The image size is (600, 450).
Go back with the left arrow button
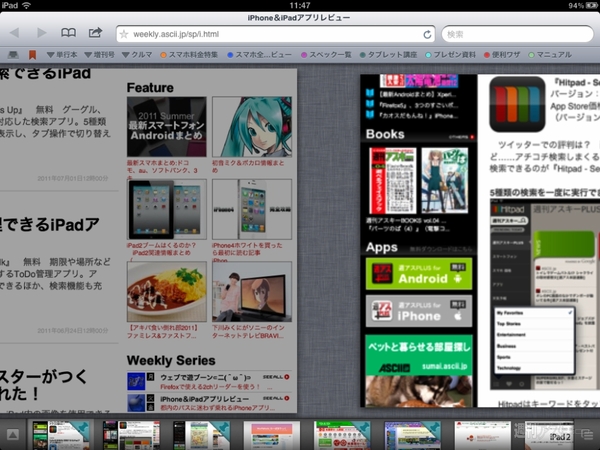(x=15, y=33)
